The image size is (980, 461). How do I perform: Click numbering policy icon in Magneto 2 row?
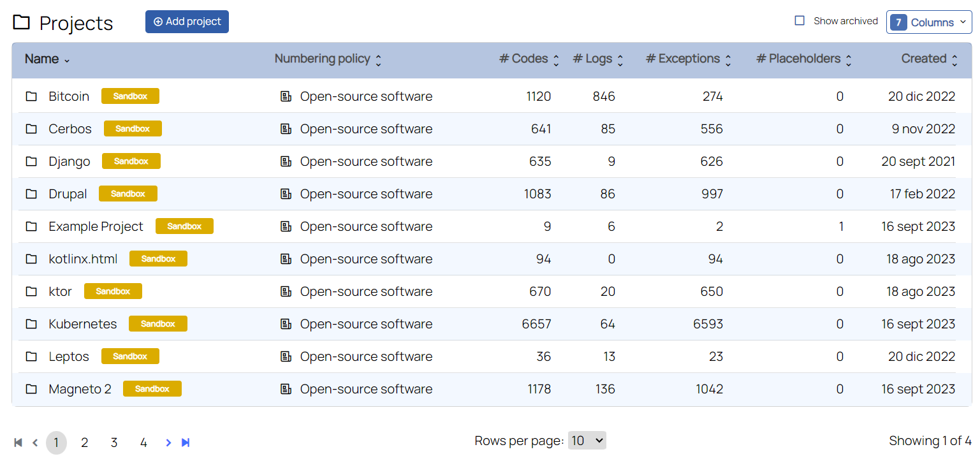coord(286,389)
